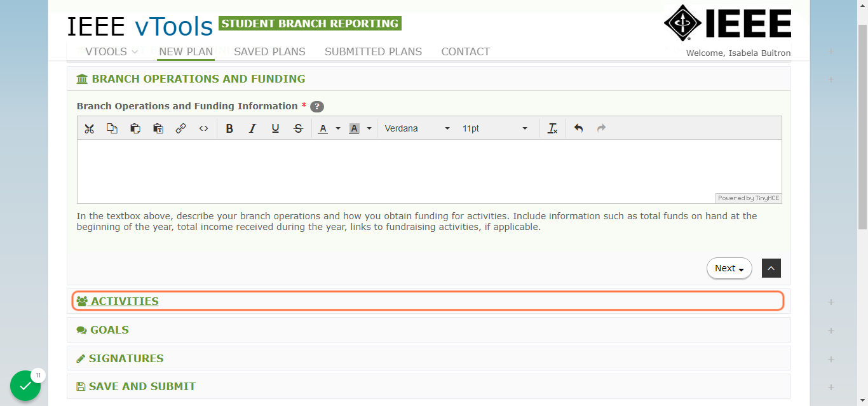Click the IEEE logo
The image size is (868, 406).
728,23
